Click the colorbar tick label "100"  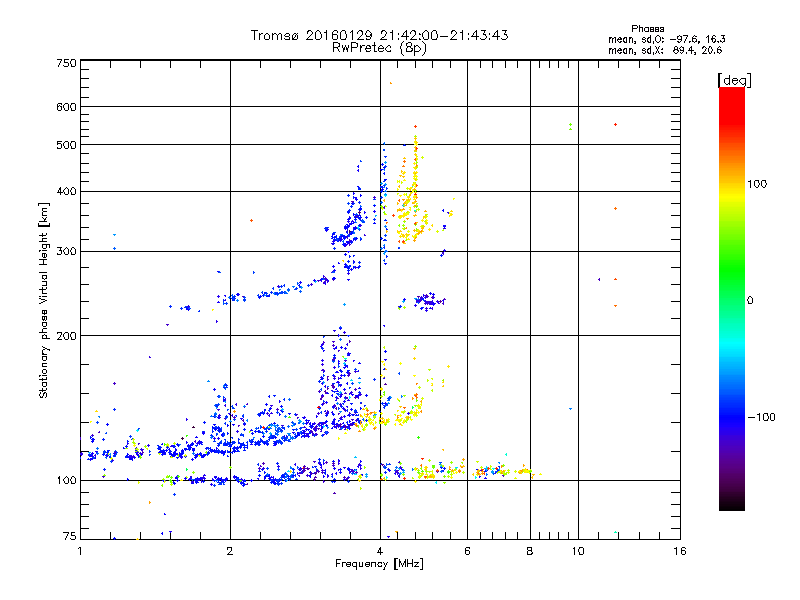tap(757, 184)
